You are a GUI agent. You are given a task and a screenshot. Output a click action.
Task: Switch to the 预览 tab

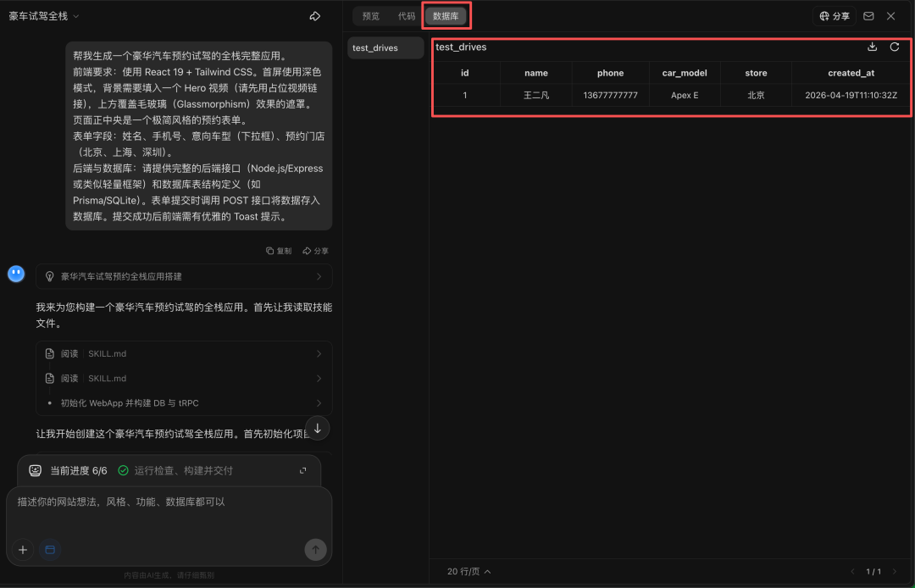point(370,15)
